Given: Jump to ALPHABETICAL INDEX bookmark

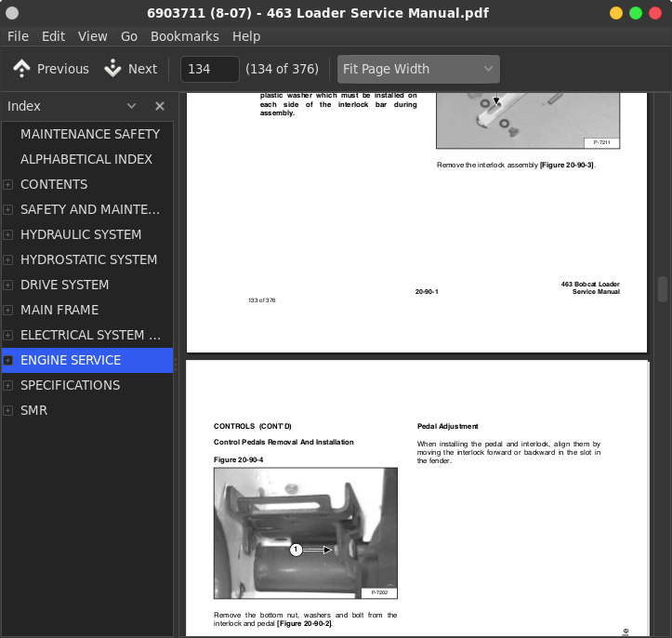Looking at the screenshot, I should (86, 159).
